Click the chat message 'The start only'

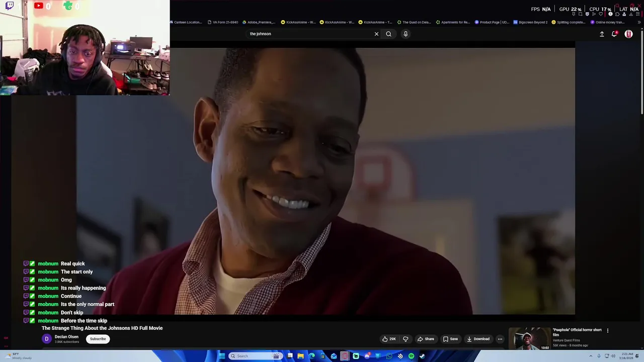(x=77, y=272)
